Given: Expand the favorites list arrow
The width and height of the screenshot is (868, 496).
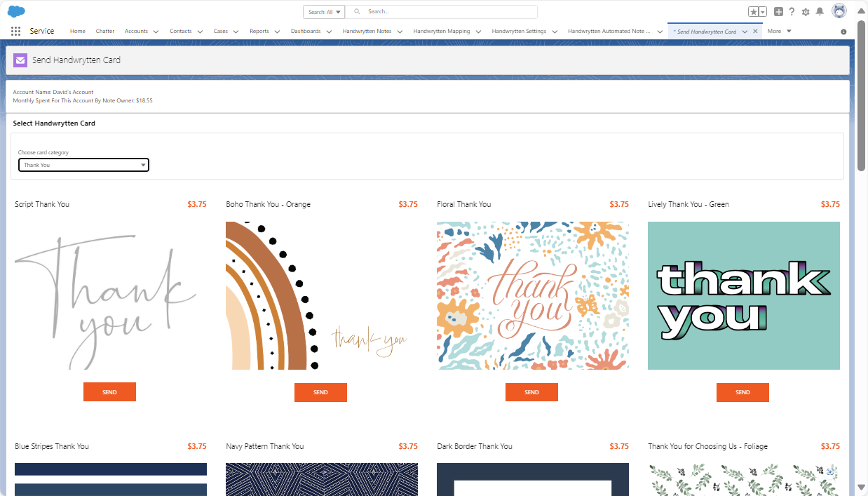Looking at the screenshot, I should click(763, 12).
